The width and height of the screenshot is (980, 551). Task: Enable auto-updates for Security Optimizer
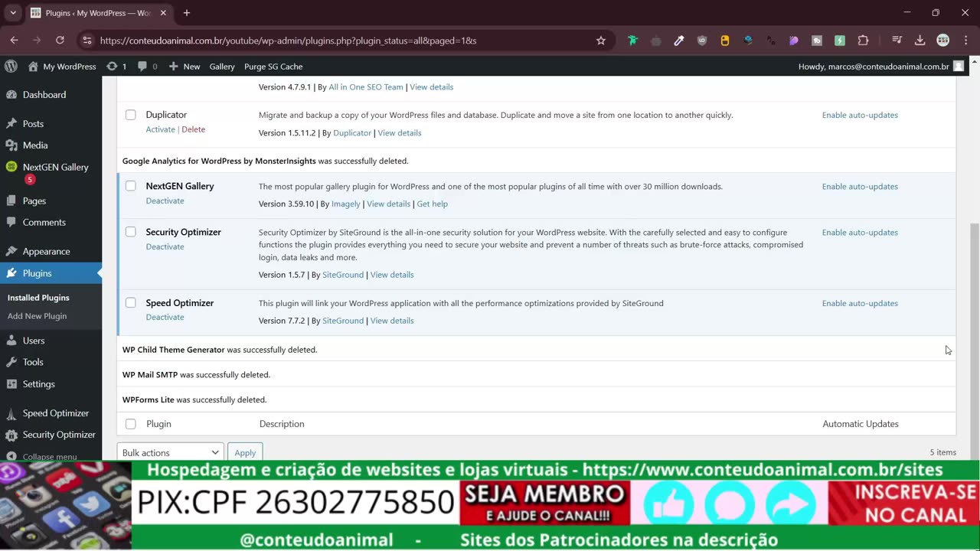tap(860, 232)
